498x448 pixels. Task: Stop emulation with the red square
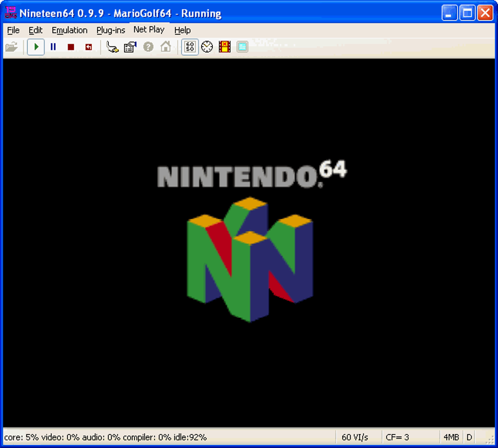[71, 47]
